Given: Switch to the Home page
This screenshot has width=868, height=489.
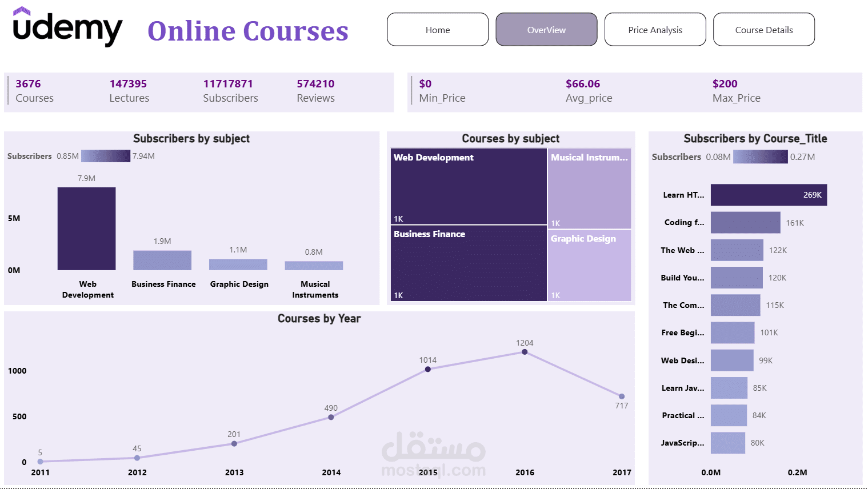Looking at the screenshot, I should (x=437, y=29).
